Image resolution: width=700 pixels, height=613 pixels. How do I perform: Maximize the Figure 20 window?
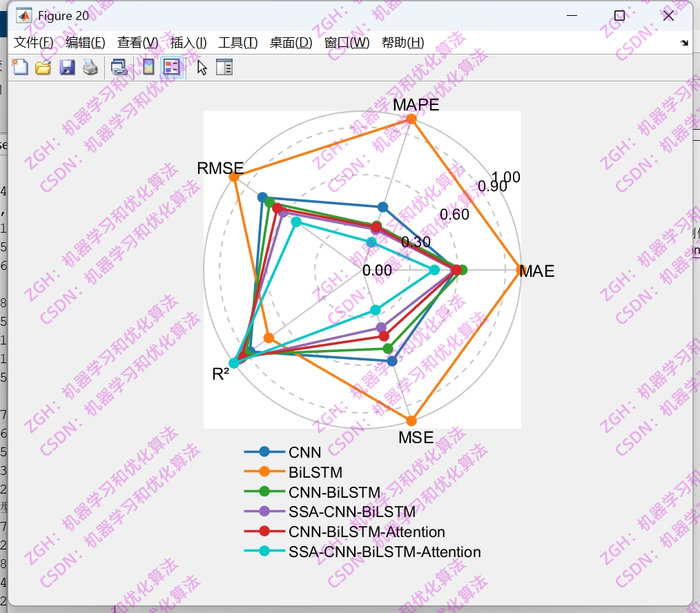tap(619, 16)
